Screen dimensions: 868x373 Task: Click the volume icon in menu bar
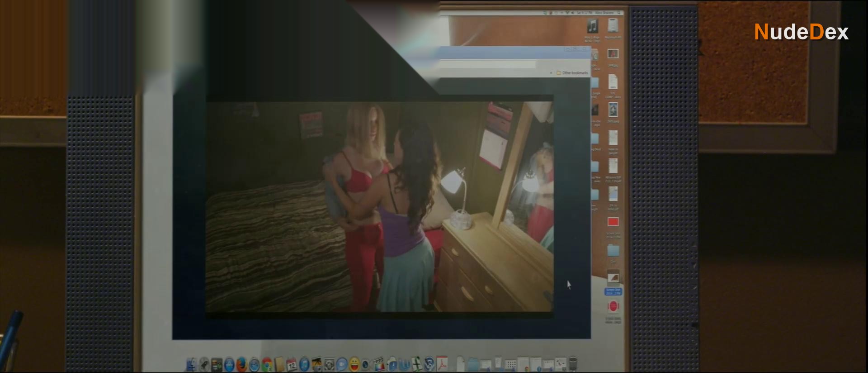click(x=573, y=13)
